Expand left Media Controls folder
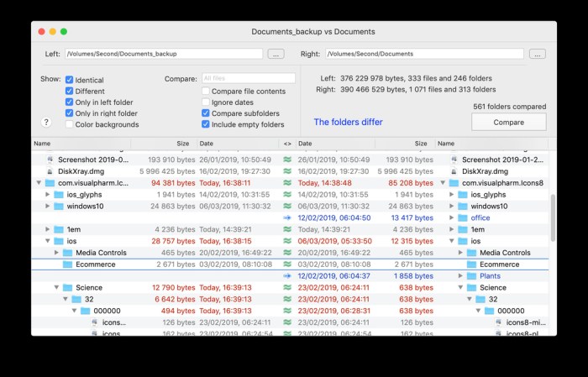588x377 pixels. pos(56,253)
